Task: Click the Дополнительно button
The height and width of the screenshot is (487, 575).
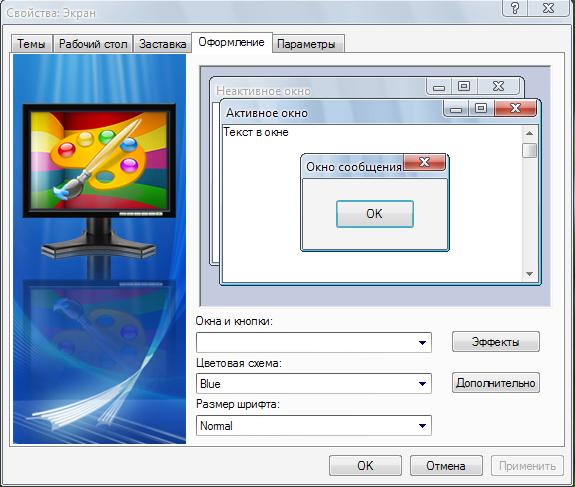Action: (496, 383)
